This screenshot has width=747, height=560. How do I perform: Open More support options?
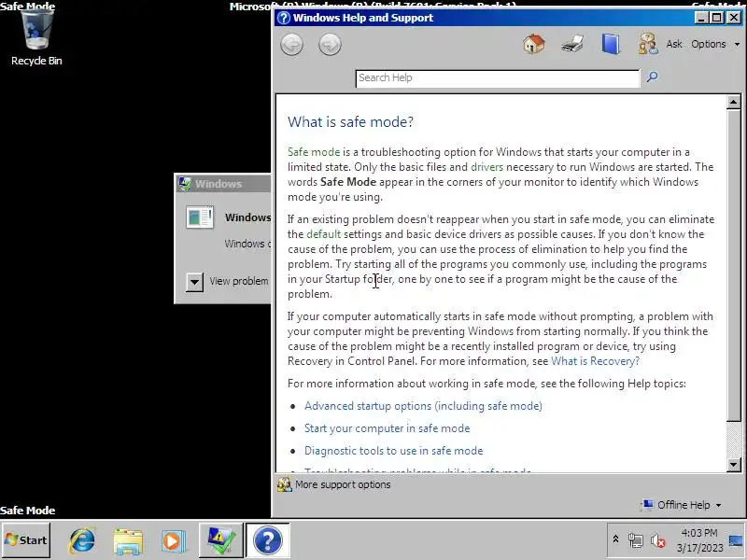point(343,484)
